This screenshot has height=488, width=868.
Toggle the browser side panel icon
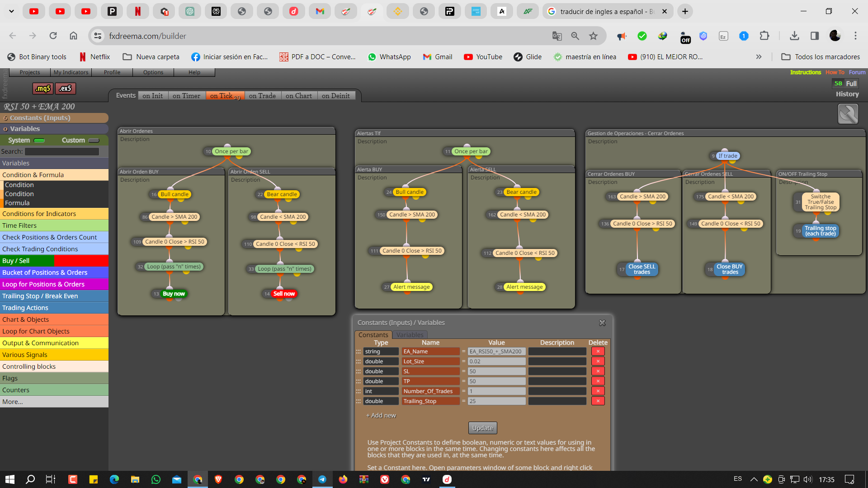click(x=815, y=36)
